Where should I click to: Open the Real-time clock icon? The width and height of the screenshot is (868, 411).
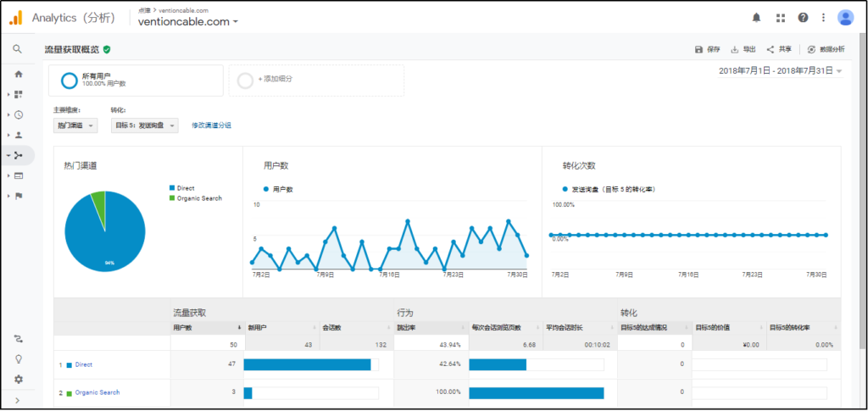pyautogui.click(x=19, y=115)
